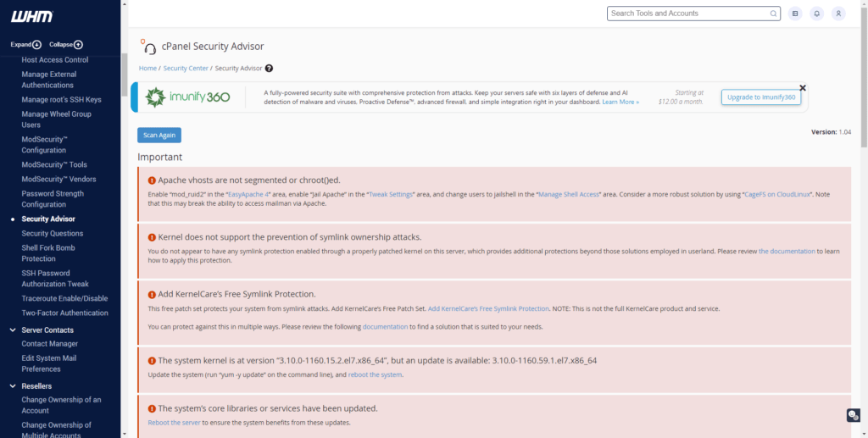Click reboot the system link
This screenshot has height=438, width=868.
click(375, 375)
